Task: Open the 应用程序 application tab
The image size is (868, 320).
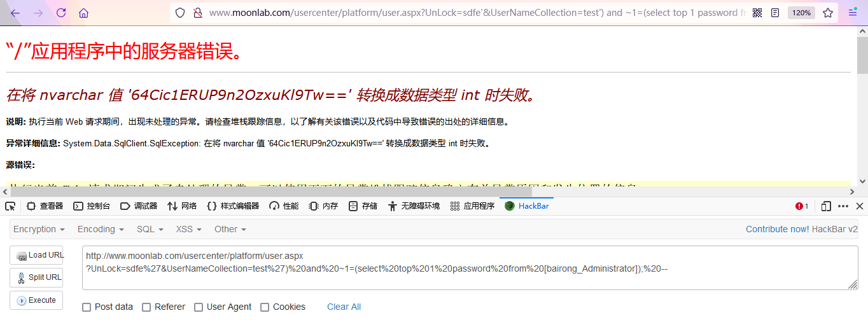Action: pyautogui.click(x=472, y=206)
